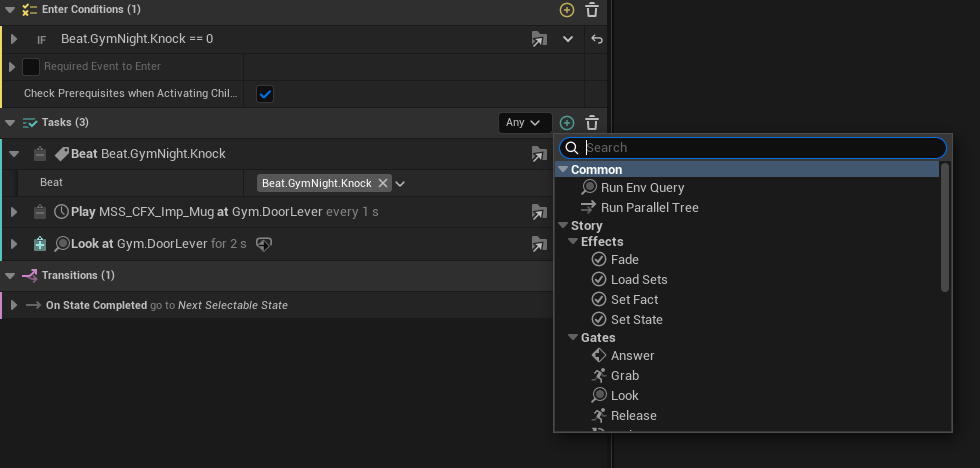The width and height of the screenshot is (980, 468).
Task: Select the Release gate task
Action: pos(634,416)
